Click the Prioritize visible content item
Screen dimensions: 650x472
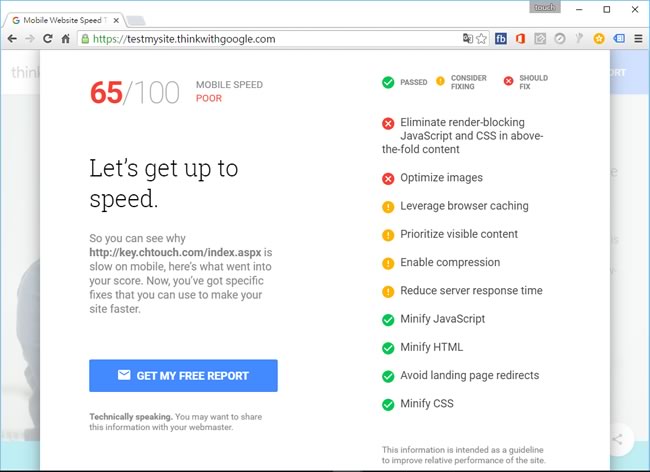tap(450, 234)
